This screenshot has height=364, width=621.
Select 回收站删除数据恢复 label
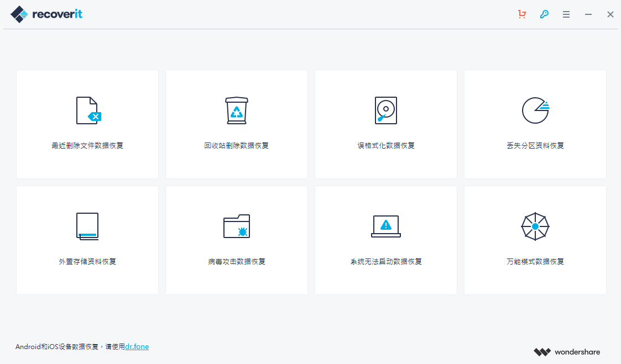(x=237, y=146)
